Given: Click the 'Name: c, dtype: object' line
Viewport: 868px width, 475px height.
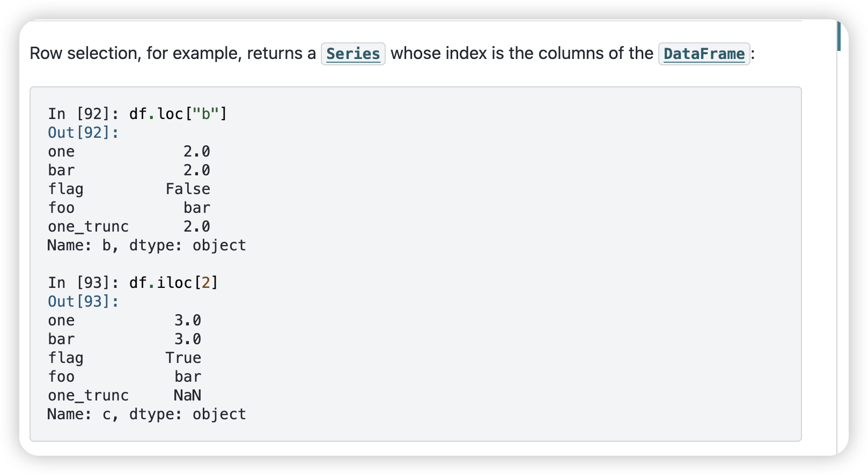Looking at the screenshot, I should [x=146, y=414].
